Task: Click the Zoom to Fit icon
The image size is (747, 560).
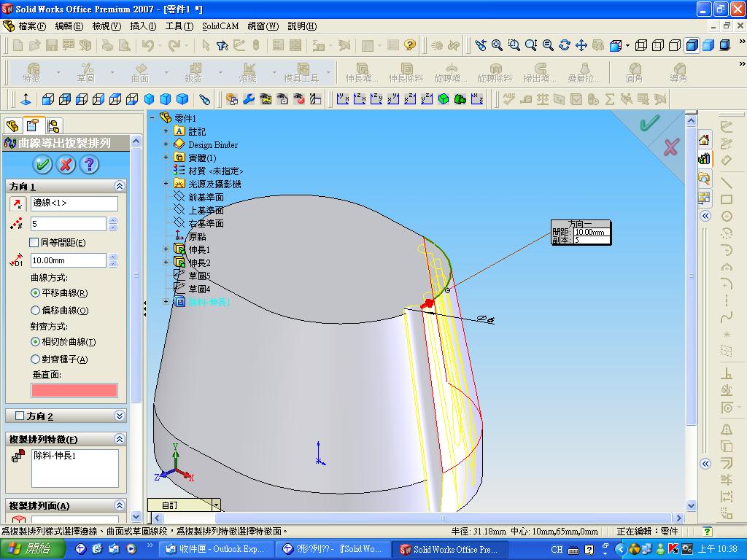Action: (497, 45)
